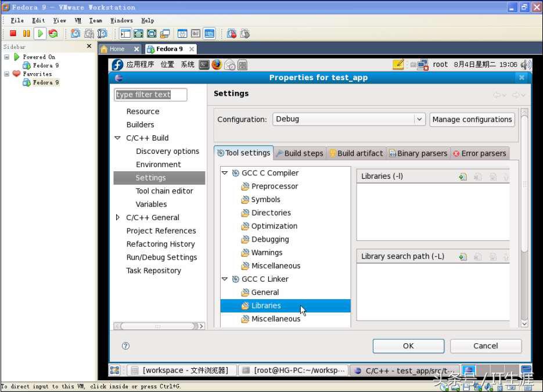Screen dimensions: 543x392
Task: Click the VMware reset VM icon
Action: click(x=53, y=34)
